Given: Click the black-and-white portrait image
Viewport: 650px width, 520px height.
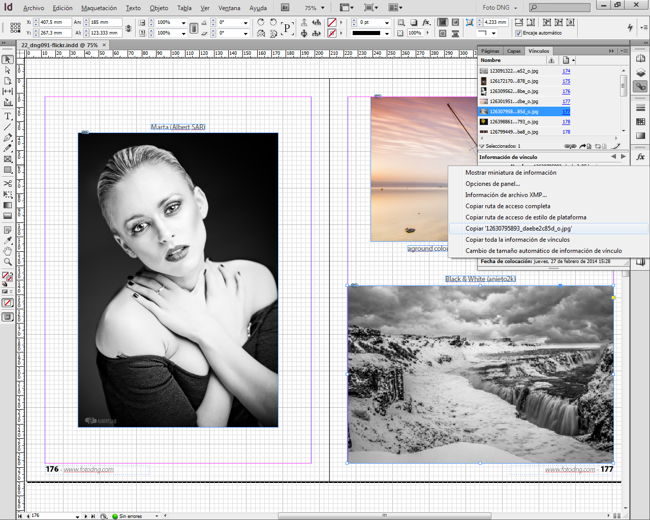Looking at the screenshot, I should click(178, 280).
